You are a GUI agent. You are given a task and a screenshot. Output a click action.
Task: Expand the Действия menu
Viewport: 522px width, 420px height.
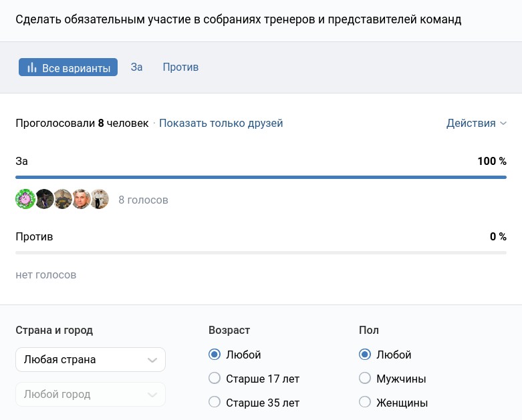(471, 124)
